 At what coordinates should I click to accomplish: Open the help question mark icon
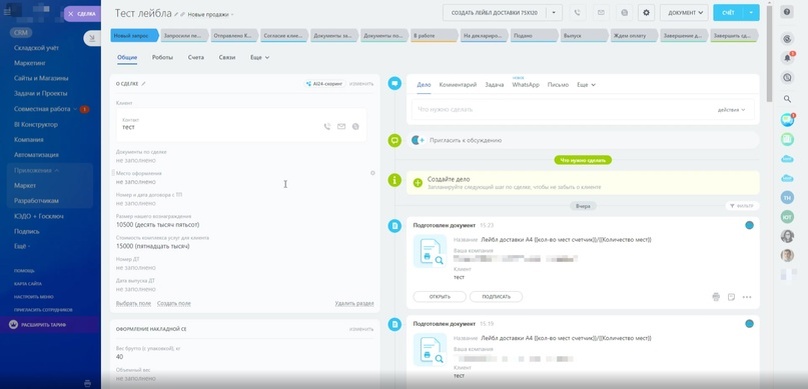coord(787,12)
